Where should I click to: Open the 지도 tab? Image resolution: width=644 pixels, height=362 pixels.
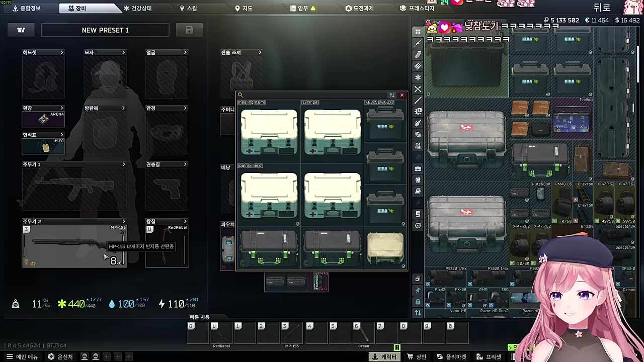[x=244, y=9]
